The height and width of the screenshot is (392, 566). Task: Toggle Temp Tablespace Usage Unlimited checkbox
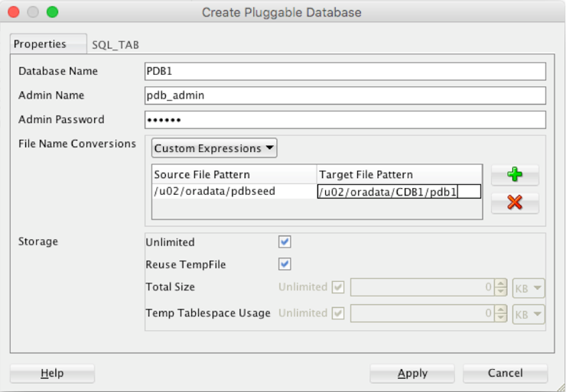338,313
